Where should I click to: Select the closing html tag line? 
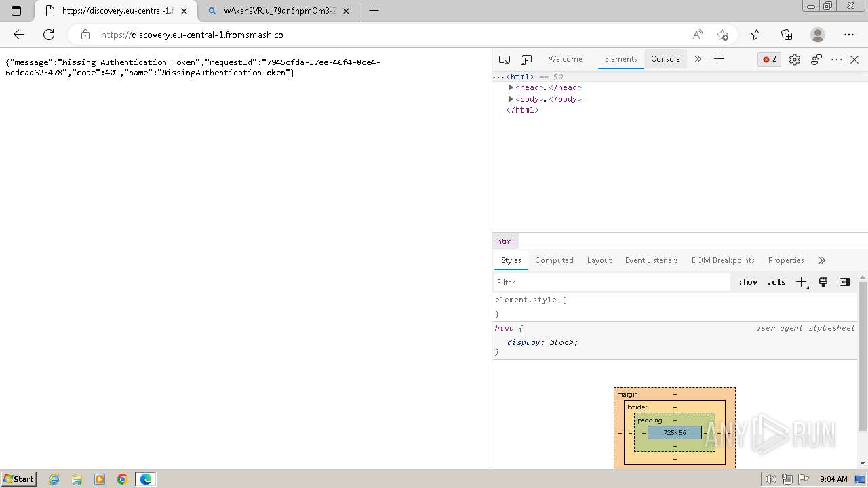pyautogui.click(x=522, y=110)
